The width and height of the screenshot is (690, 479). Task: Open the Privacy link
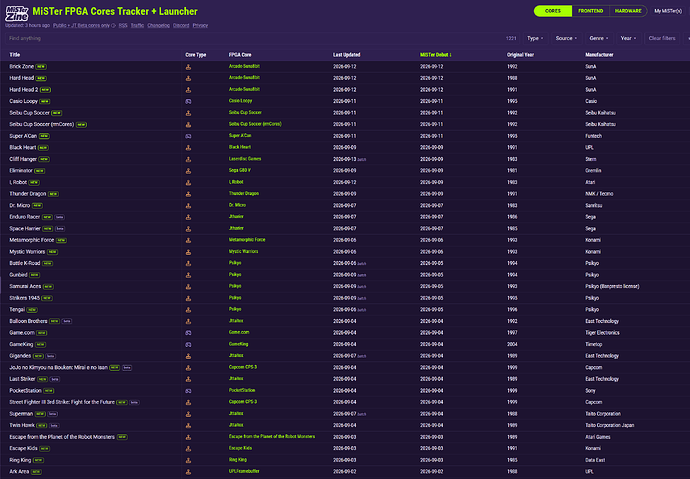tap(200, 26)
